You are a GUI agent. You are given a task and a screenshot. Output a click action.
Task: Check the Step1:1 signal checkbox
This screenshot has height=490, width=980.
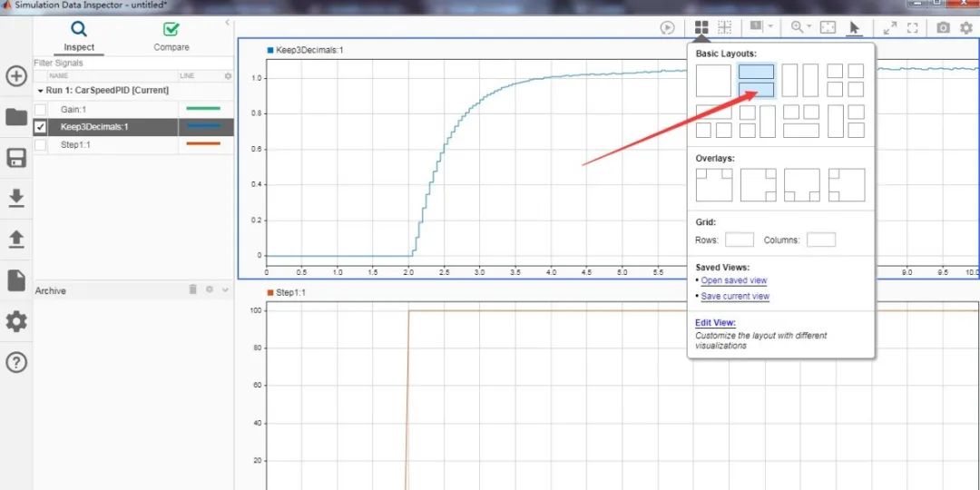coord(41,145)
